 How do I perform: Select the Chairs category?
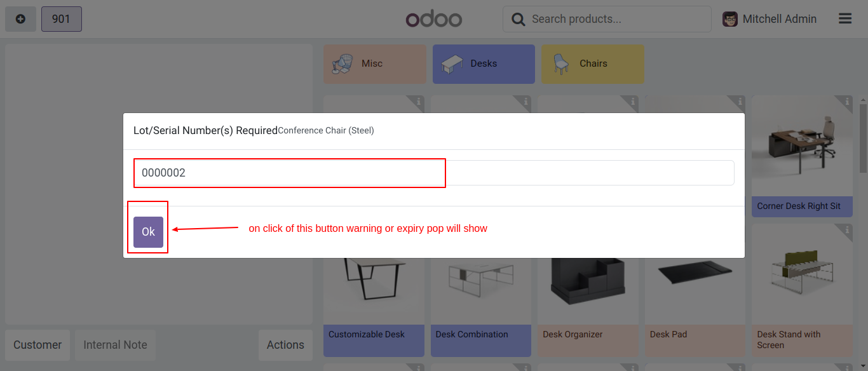pos(593,64)
